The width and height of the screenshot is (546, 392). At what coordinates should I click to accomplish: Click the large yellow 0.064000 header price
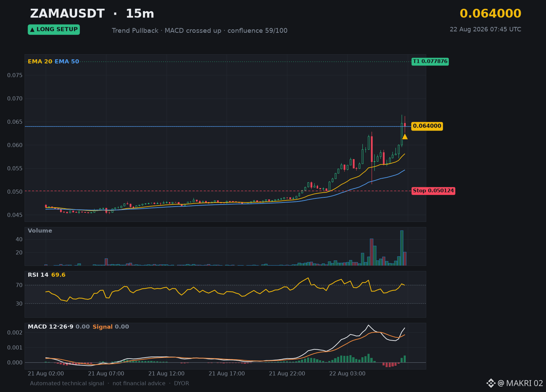(490, 14)
